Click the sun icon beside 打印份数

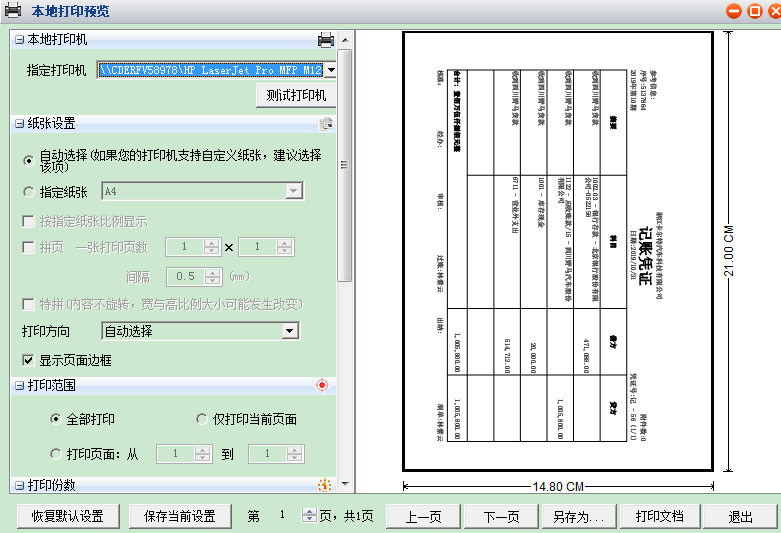pyautogui.click(x=323, y=486)
